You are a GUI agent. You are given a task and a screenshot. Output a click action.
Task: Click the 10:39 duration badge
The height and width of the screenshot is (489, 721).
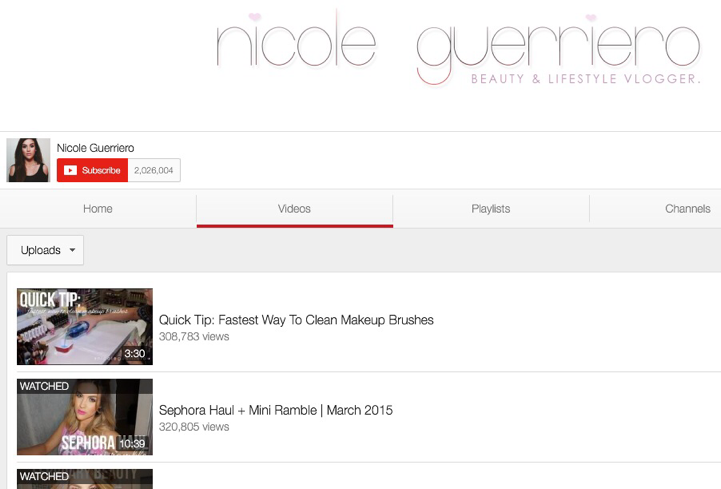[132, 443]
